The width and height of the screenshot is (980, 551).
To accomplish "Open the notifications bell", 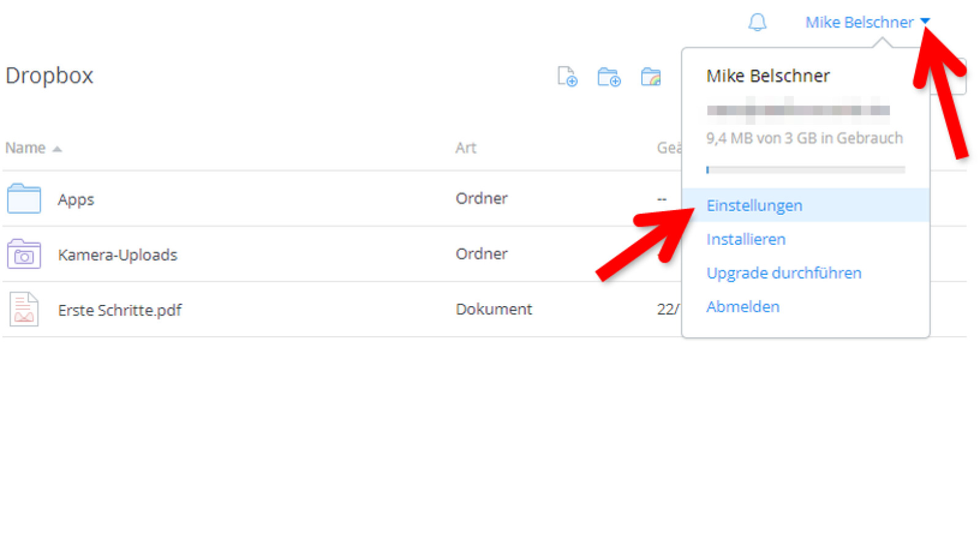I will tap(757, 22).
